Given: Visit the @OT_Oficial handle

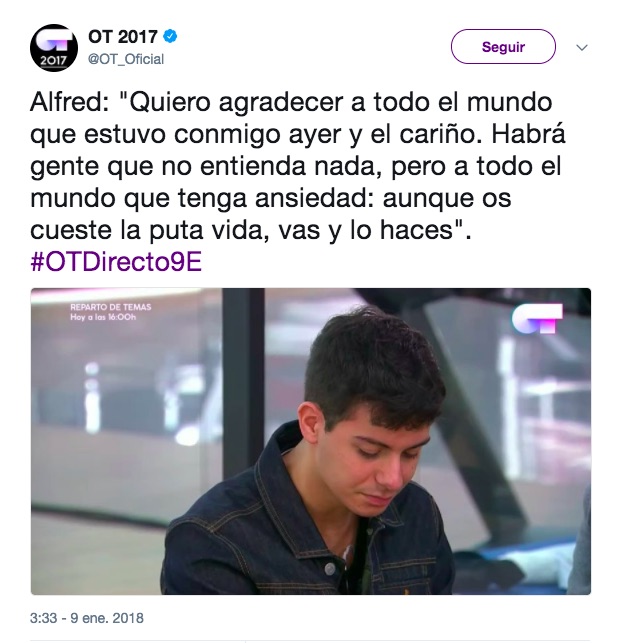Looking at the screenshot, I should tap(126, 59).
